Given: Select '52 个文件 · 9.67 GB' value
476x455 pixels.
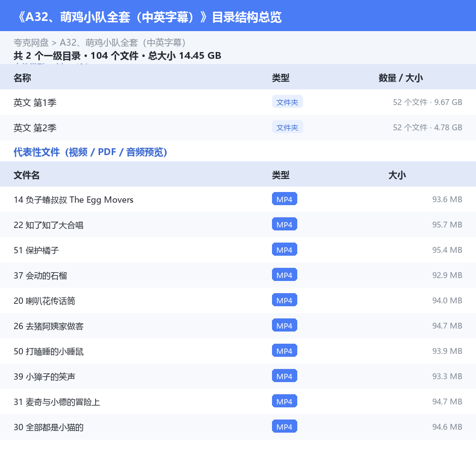Looking at the screenshot, I should coord(427,102).
